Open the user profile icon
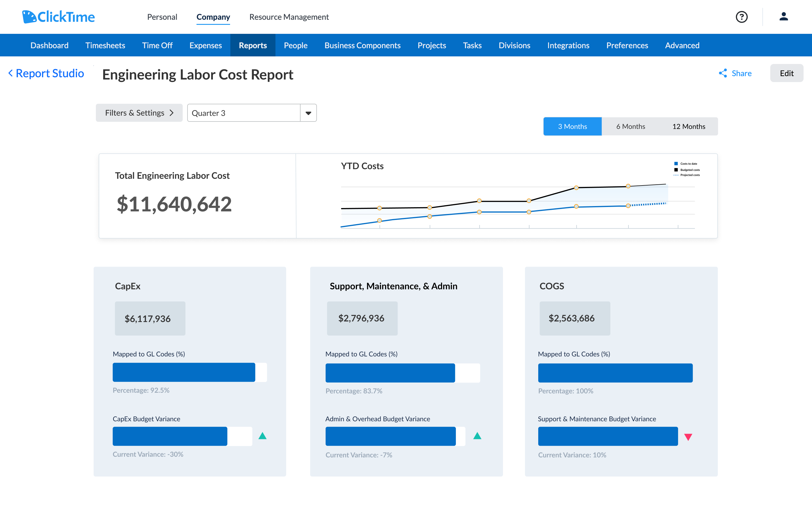This screenshot has width=812, height=512. (784, 17)
